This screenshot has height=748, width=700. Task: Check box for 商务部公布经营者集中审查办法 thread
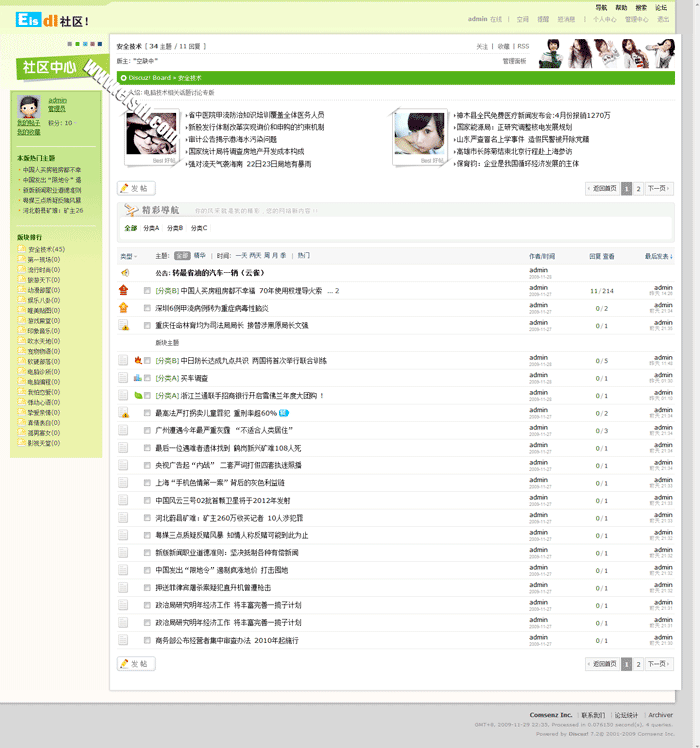coord(147,640)
